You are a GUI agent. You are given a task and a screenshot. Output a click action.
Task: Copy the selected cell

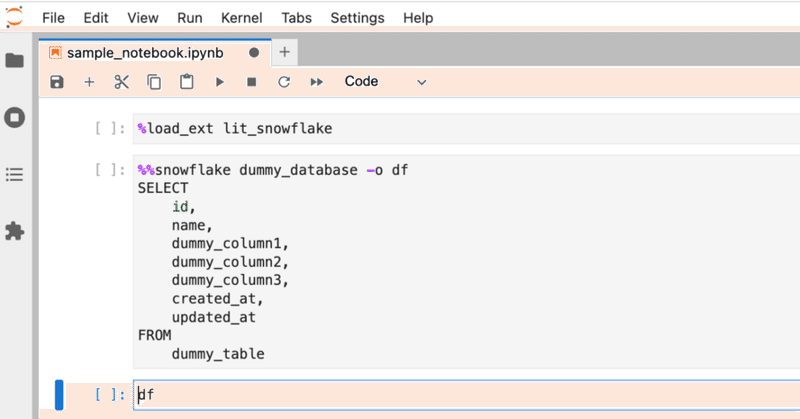[154, 82]
